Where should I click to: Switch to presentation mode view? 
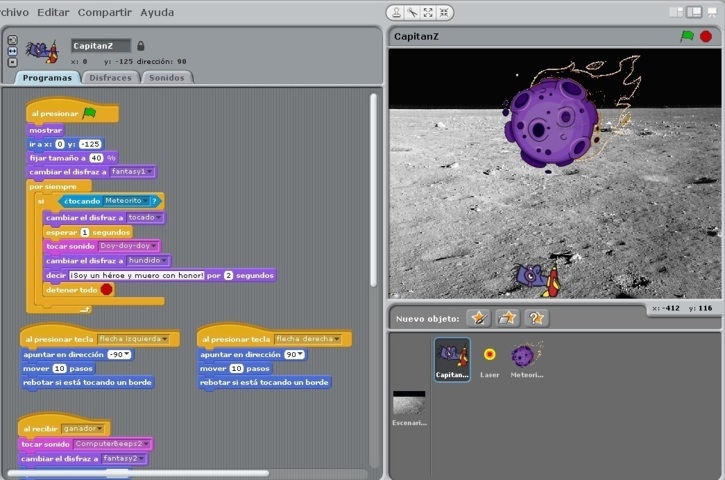pyautogui.click(x=711, y=13)
